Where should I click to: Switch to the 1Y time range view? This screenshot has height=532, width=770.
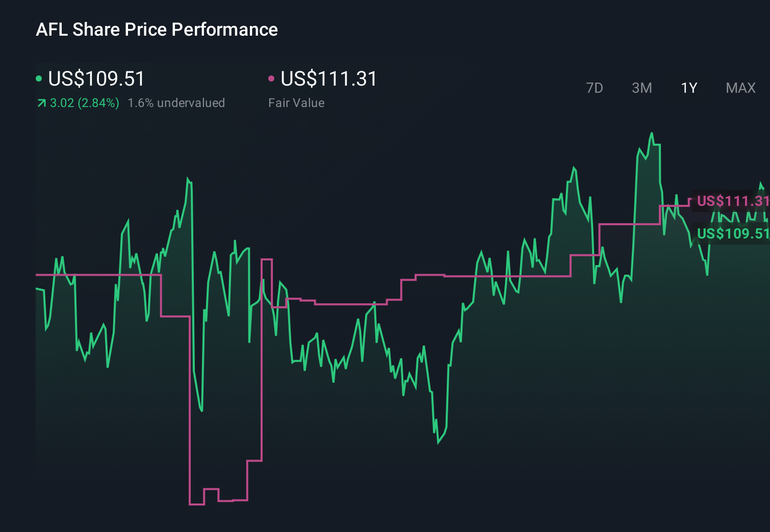coord(688,88)
